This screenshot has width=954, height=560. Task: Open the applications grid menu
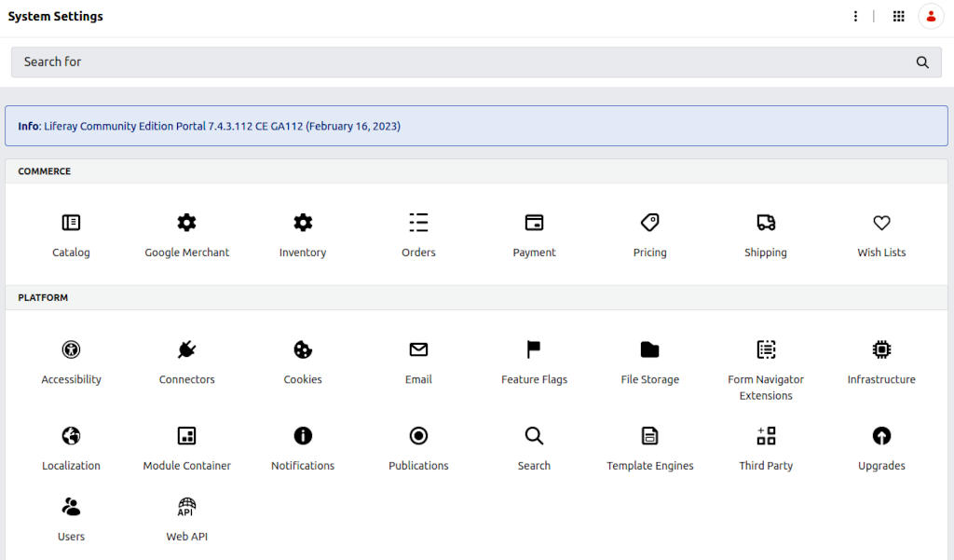(x=899, y=17)
